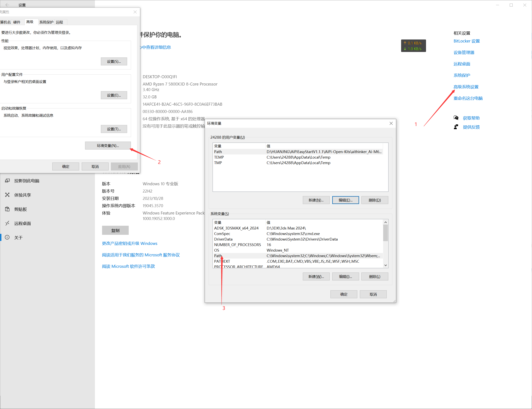Open BitLocker 设置 link
Image resolution: width=532 pixels, height=409 pixels.
pos(467,41)
